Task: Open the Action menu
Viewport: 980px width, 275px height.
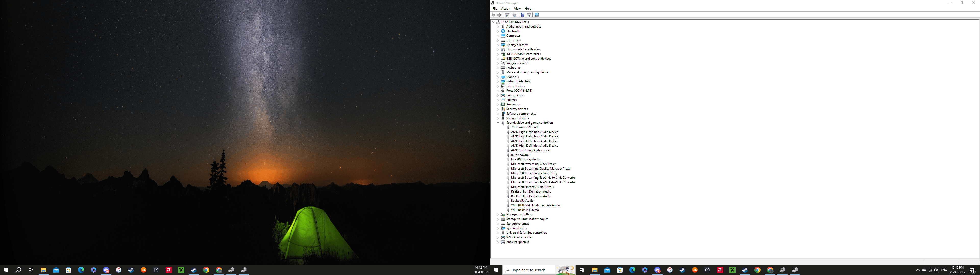Action: (506, 9)
